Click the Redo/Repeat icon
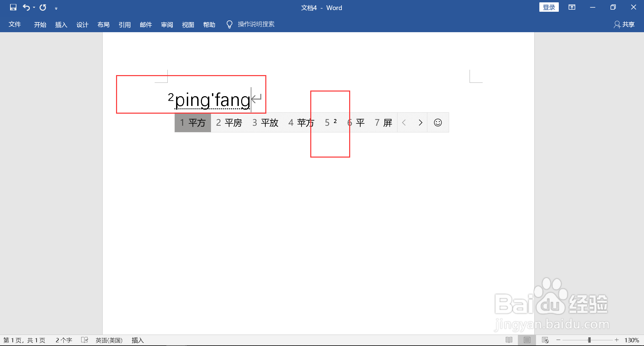 point(43,7)
